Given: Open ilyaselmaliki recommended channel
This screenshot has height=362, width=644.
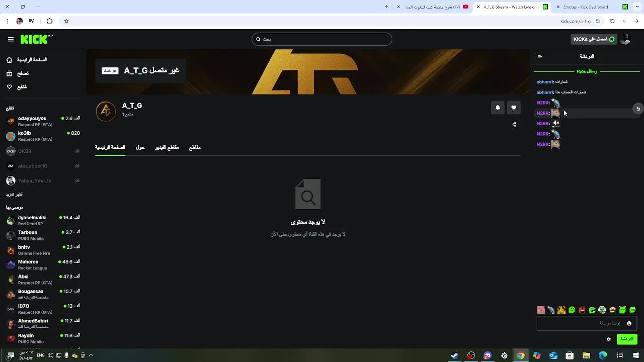Looking at the screenshot, I should [x=43, y=220].
